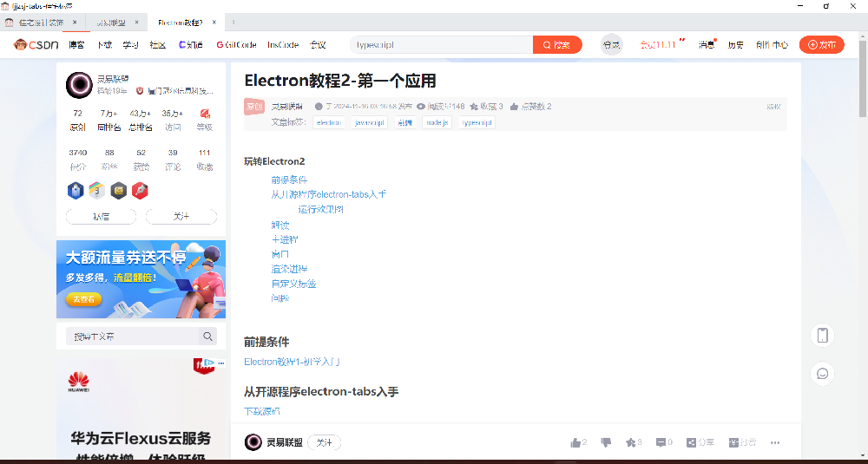This screenshot has width=868, height=464.
Task: Switch to the 灵易联盟 tab
Action: 111,23
